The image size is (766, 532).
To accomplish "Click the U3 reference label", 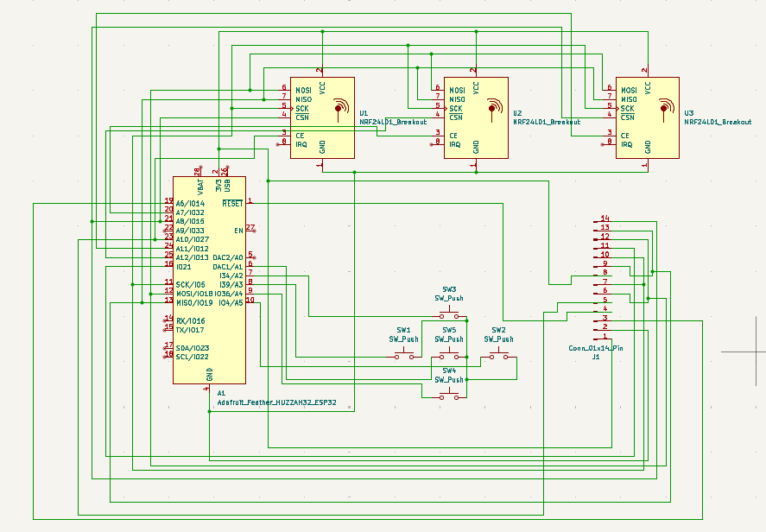I will 689,113.
